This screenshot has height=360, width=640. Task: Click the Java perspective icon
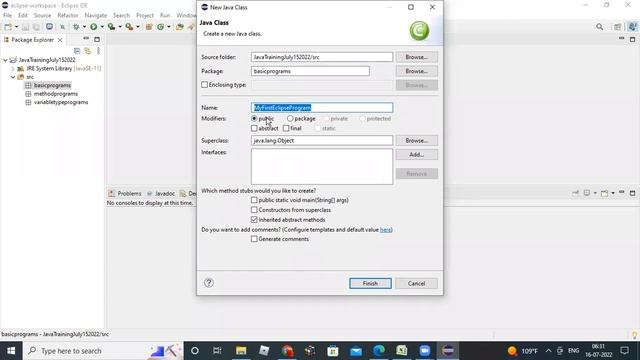(x=632, y=27)
